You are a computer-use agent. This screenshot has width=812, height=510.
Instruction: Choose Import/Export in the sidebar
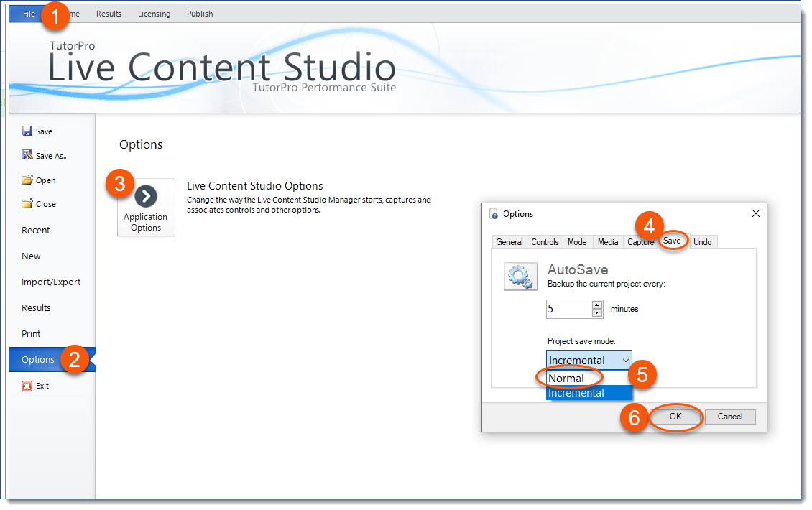[x=51, y=282]
